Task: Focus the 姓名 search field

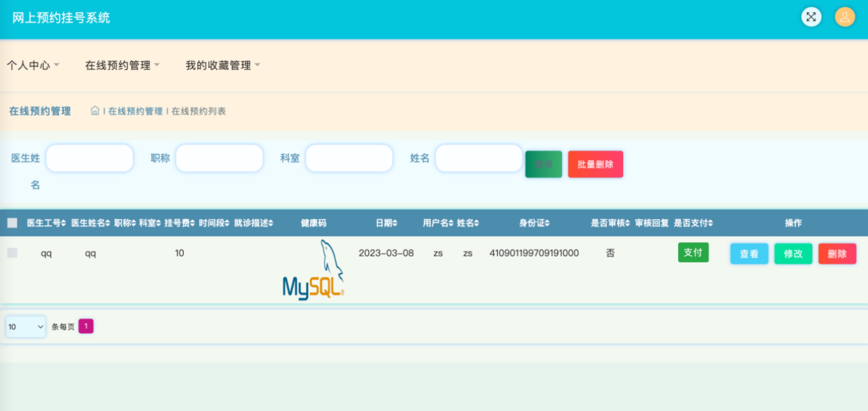Action: (x=479, y=158)
